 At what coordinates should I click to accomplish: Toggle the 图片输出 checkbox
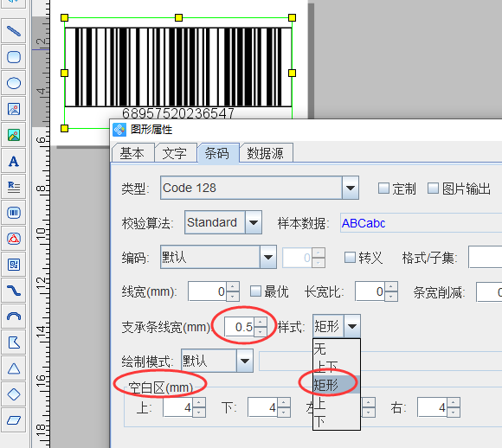(x=433, y=189)
